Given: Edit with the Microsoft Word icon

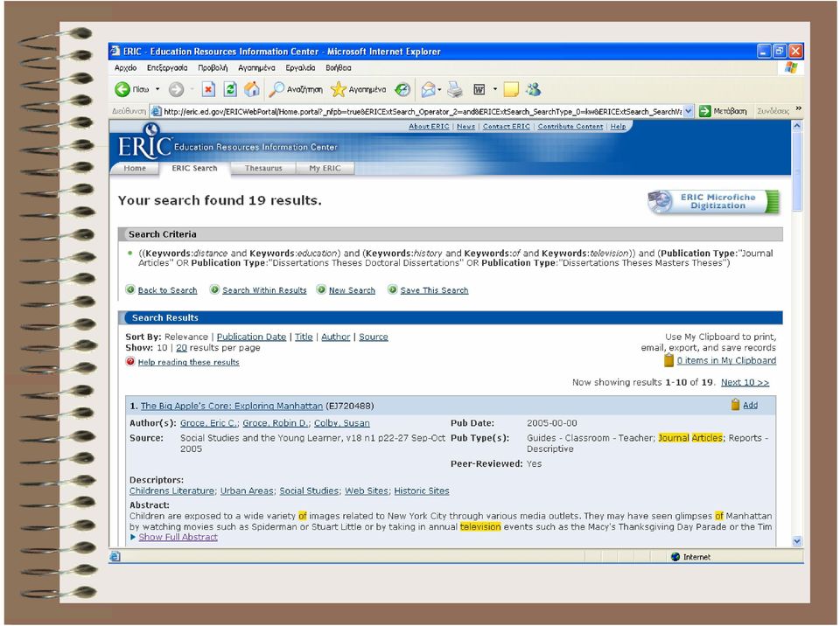Looking at the screenshot, I should pyautogui.click(x=479, y=89).
